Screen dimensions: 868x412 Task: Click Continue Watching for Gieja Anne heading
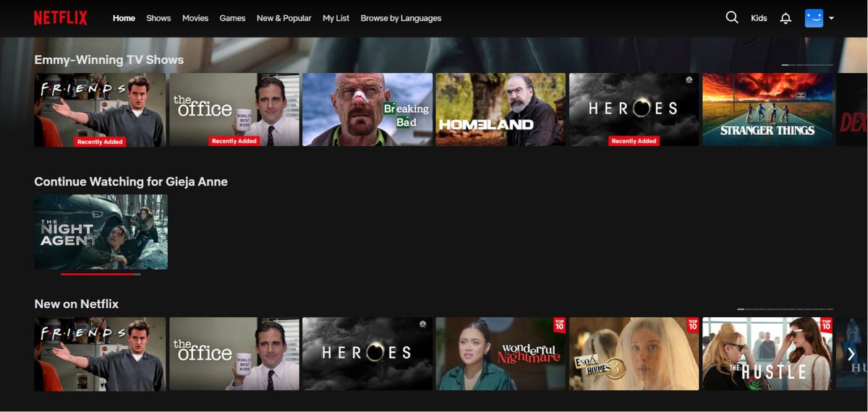[131, 181]
